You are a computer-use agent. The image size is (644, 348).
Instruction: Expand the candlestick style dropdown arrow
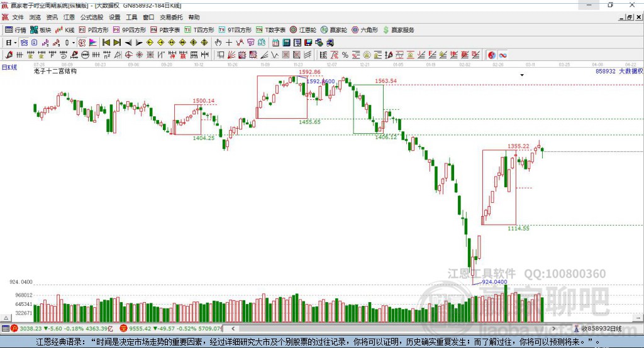(73, 43)
